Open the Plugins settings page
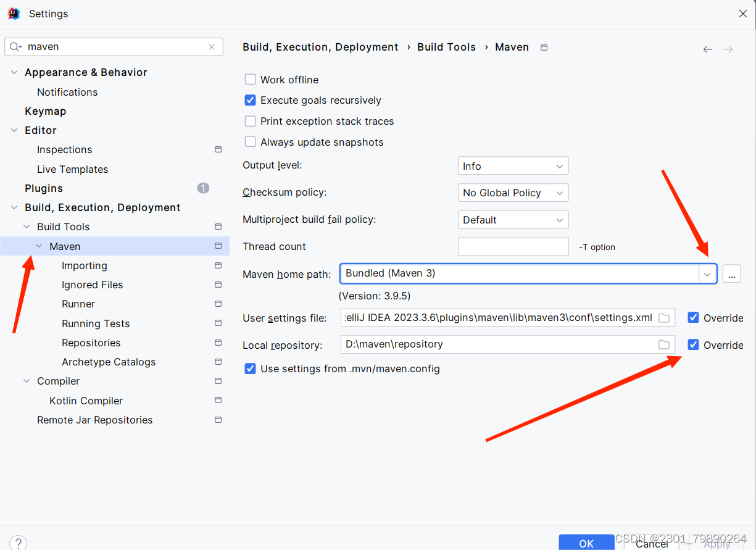This screenshot has height=550, width=756. tap(44, 188)
